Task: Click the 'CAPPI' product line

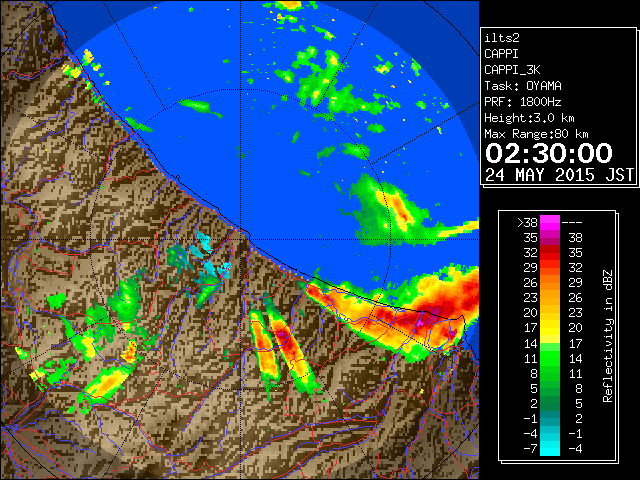Action: 501,54
